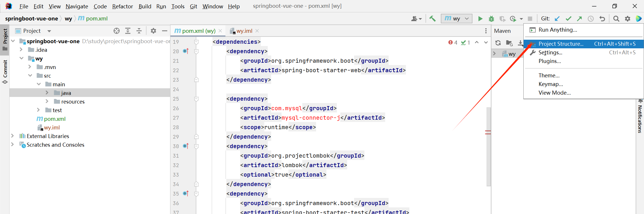
Task: Reload All Maven Projects icon
Action: coord(498,43)
